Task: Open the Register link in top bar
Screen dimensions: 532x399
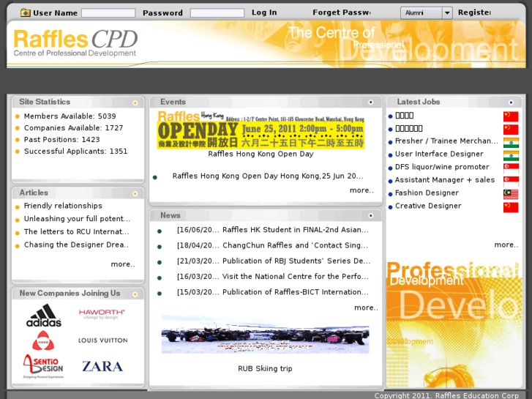Action: coord(474,12)
